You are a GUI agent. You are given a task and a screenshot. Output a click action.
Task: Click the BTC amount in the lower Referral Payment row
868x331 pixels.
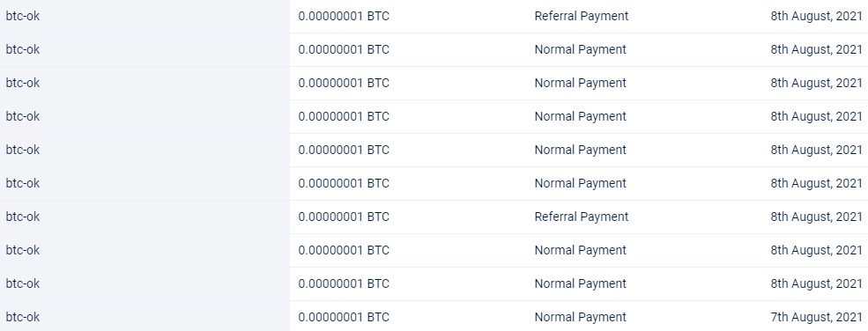click(344, 217)
